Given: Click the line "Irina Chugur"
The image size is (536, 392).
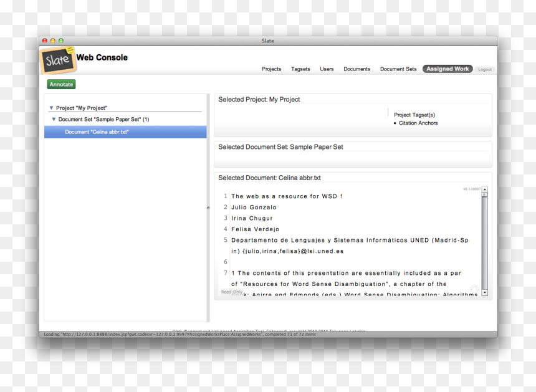Looking at the screenshot, I should point(252,218).
